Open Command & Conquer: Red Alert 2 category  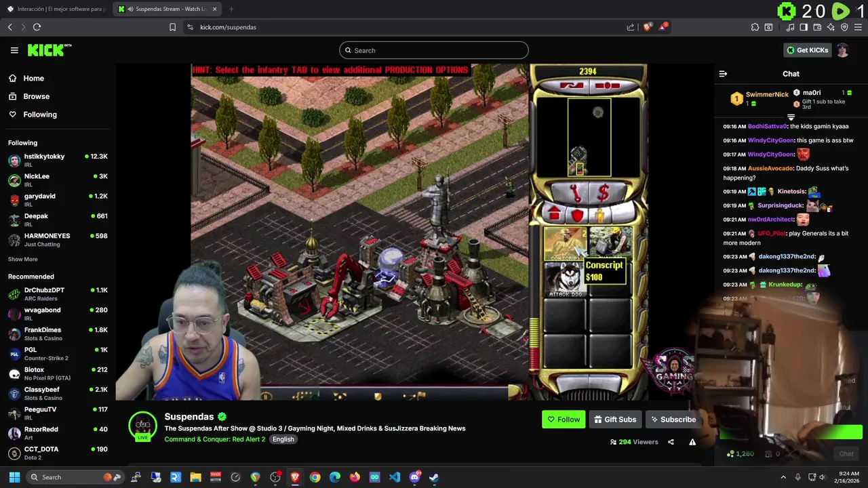click(x=215, y=439)
